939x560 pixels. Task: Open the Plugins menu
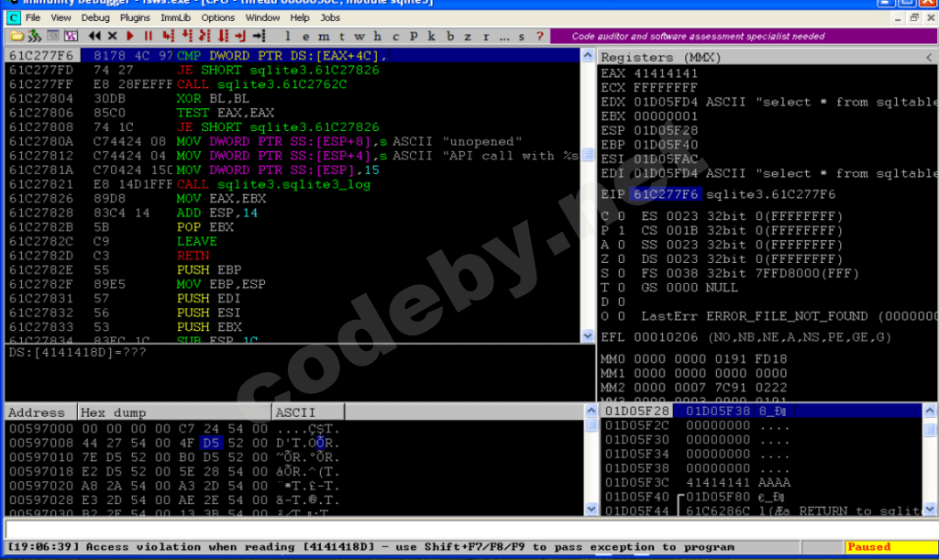[x=135, y=18]
